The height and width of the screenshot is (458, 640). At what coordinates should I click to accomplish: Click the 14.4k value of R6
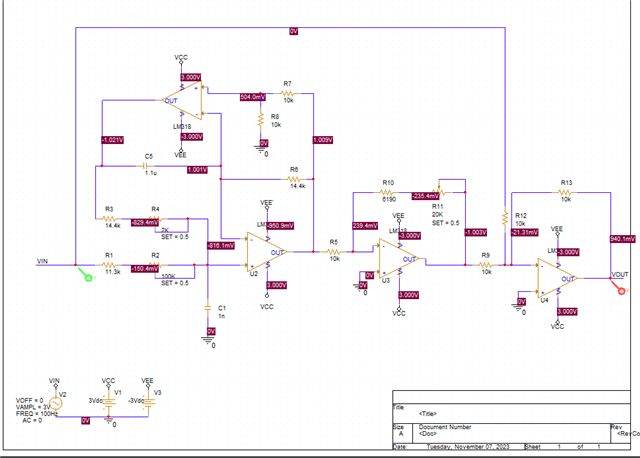click(298, 186)
